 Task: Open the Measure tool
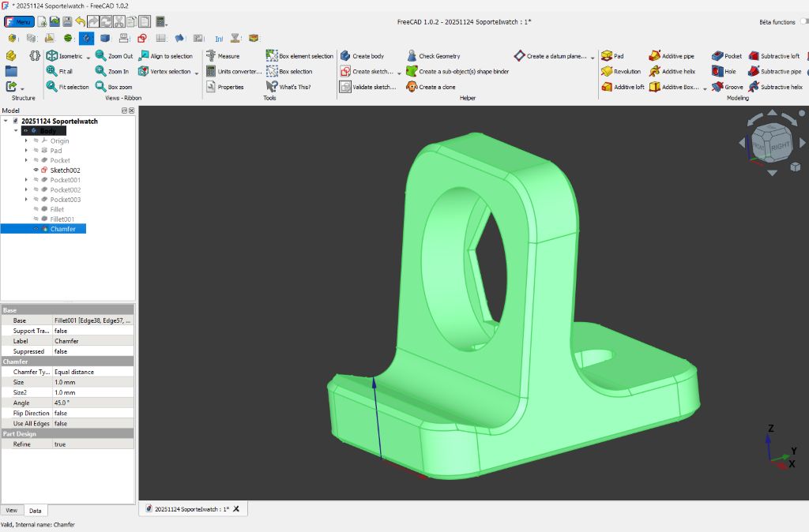click(x=223, y=56)
